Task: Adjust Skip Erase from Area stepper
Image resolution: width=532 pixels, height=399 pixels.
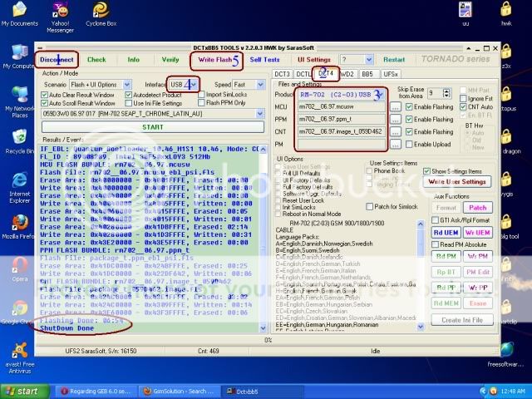Action: pos(446,93)
